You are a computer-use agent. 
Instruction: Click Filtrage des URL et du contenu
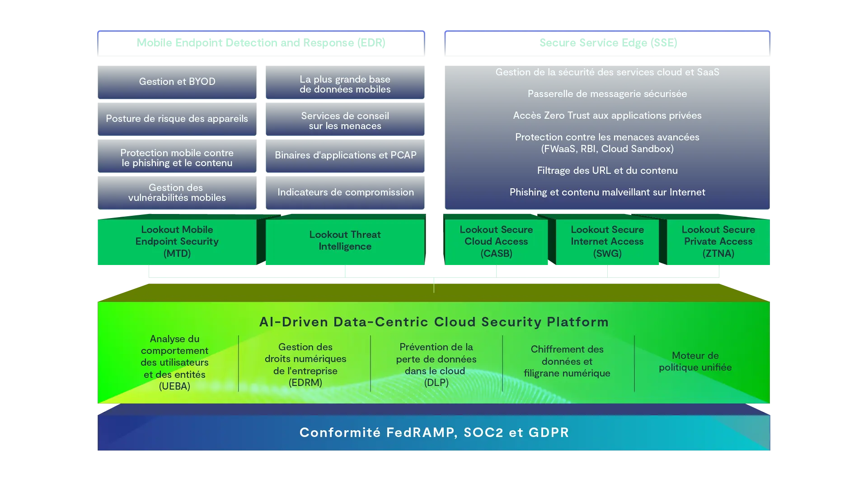coord(607,171)
